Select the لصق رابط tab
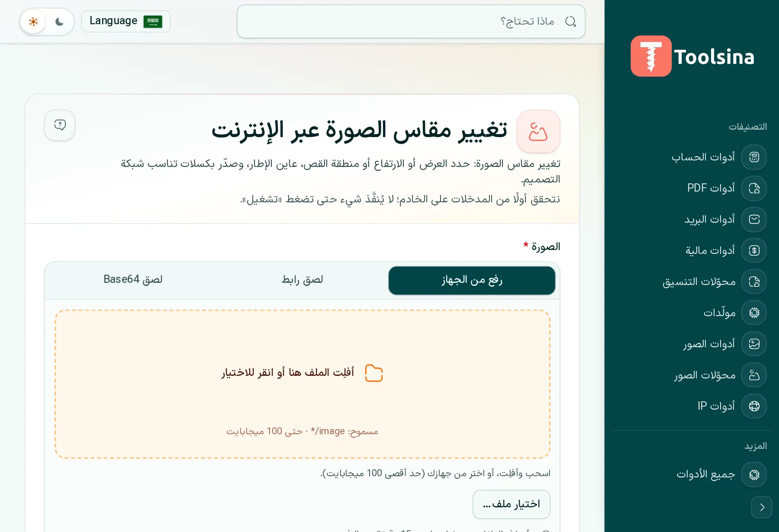Screen dimensions: 779x532 point(302,280)
